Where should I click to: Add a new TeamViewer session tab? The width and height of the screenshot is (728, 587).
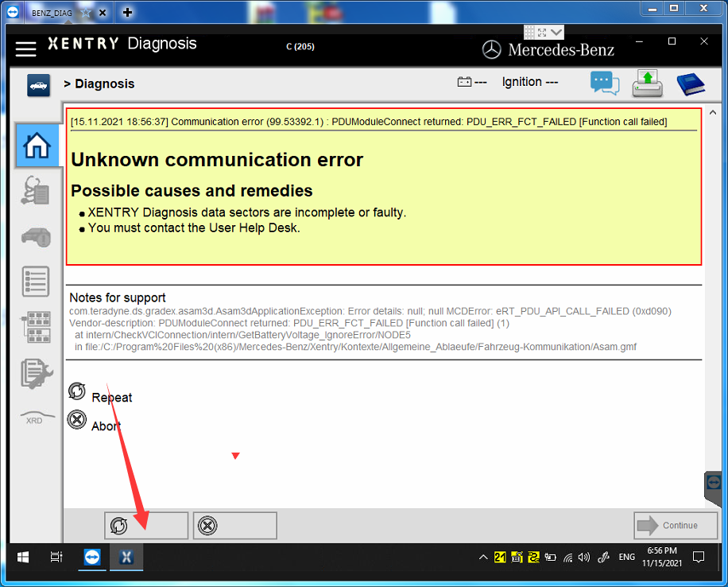click(127, 13)
